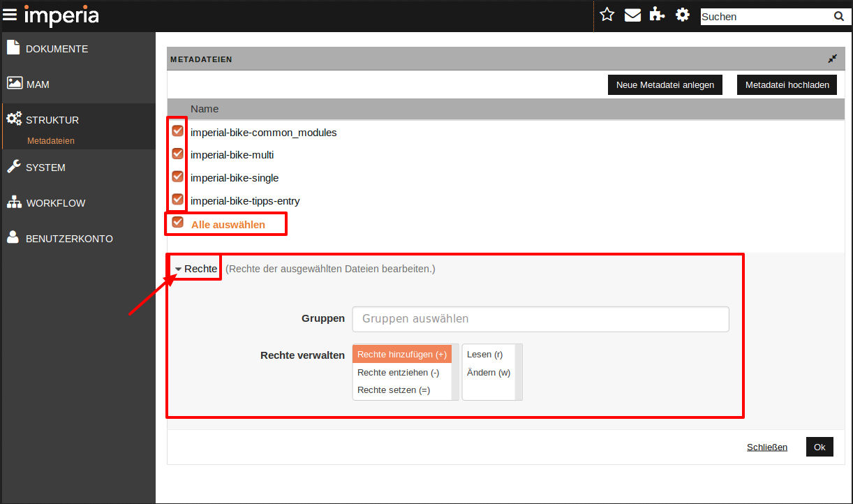Click the Dokumente file icon

[13, 47]
